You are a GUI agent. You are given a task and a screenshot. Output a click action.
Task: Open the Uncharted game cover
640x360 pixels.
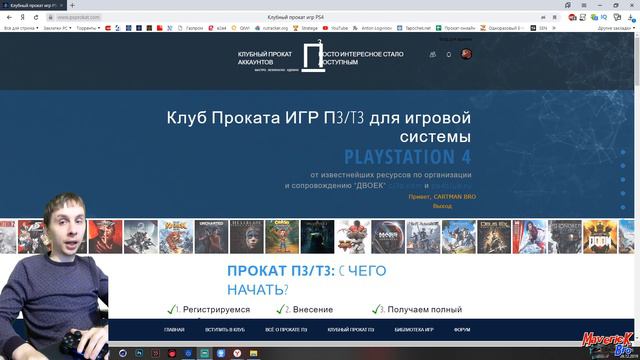(x=211, y=237)
